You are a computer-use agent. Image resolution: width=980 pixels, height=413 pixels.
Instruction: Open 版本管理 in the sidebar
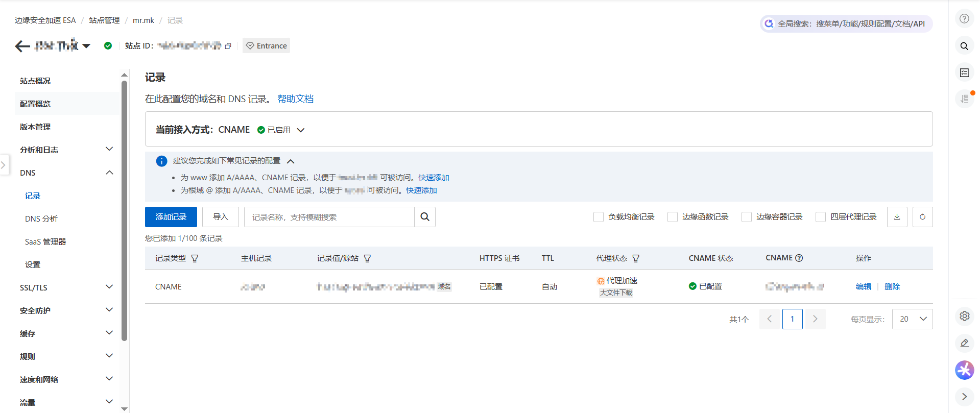tap(35, 127)
